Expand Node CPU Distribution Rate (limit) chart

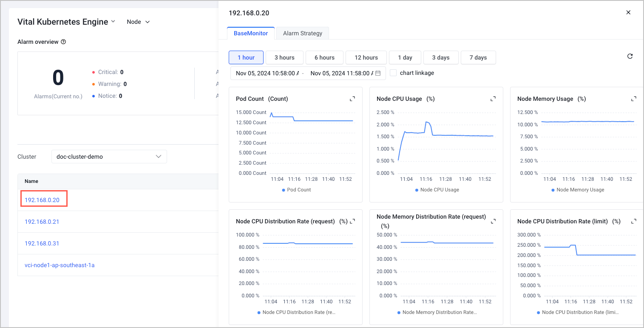(x=634, y=221)
